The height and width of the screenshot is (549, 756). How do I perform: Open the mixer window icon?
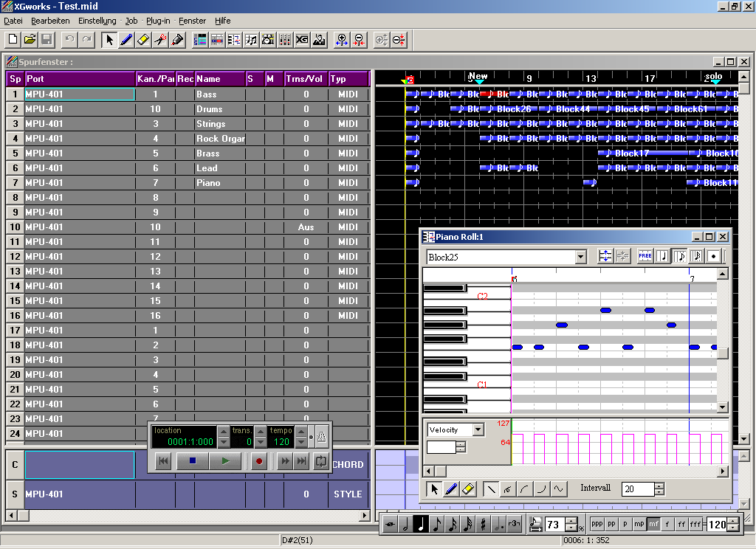pos(285,40)
